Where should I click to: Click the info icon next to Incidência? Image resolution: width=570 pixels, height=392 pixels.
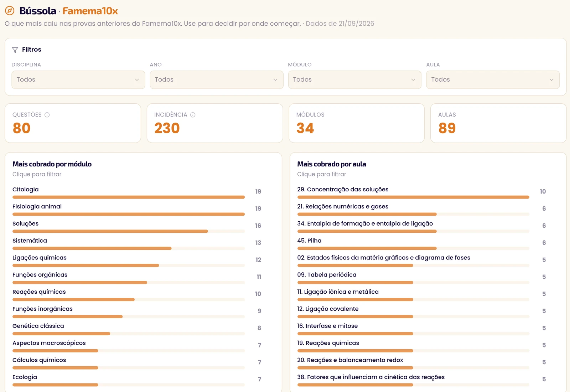tap(193, 115)
